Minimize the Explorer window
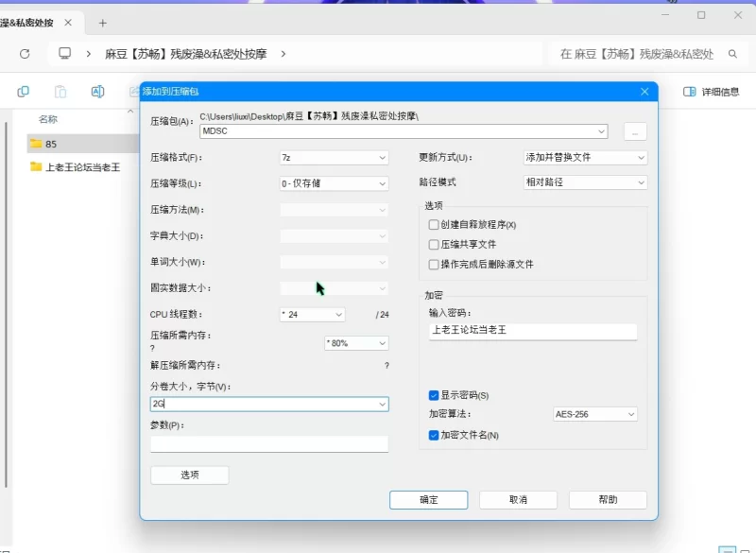This screenshot has width=756, height=553. tap(665, 15)
